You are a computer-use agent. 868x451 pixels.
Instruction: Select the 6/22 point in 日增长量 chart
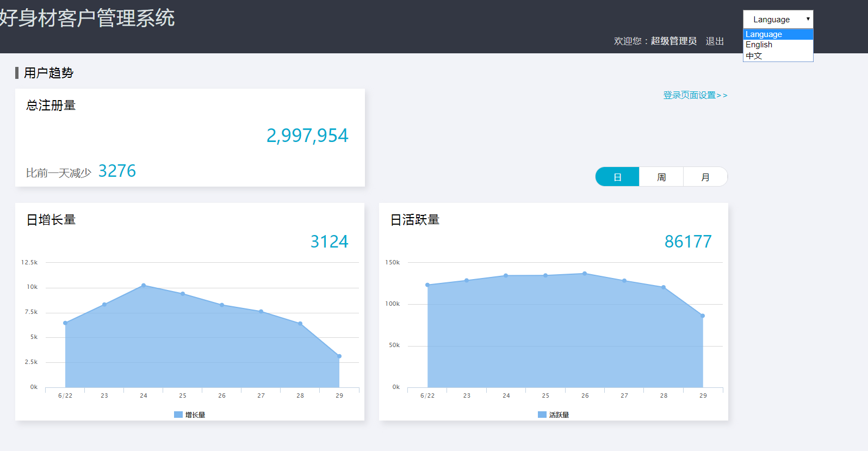click(65, 323)
